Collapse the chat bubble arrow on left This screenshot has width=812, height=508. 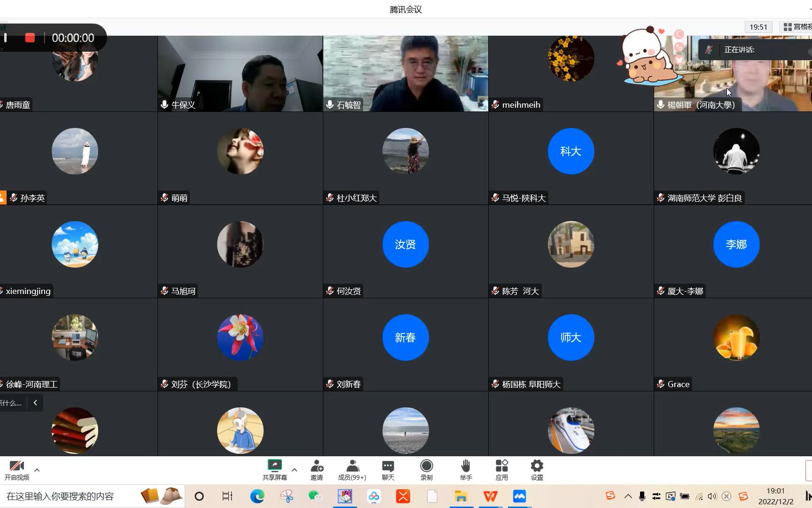point(35,403)
